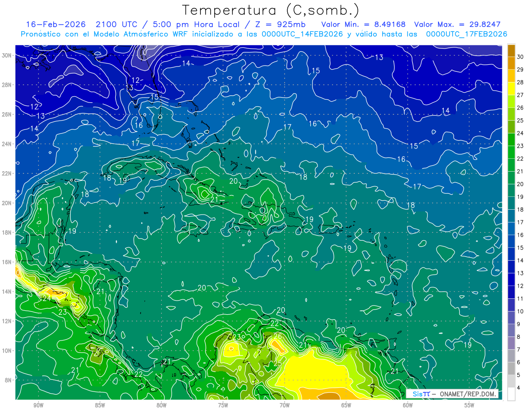The image size is (532, 411).
Task: Select the 16-Feb-2026 date text
Action: tap(57, 24)
